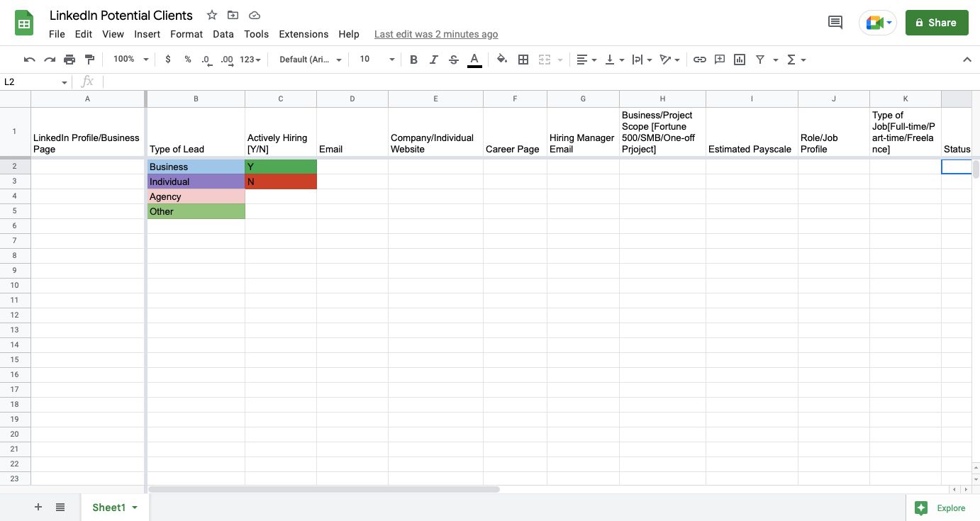Star the LinkedIn Potential Clients document
980x521 pixels.
(212, 15)
